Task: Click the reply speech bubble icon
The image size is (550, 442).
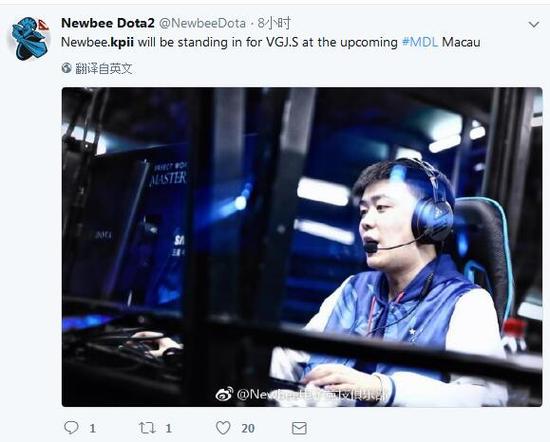Action: point(71,428)
